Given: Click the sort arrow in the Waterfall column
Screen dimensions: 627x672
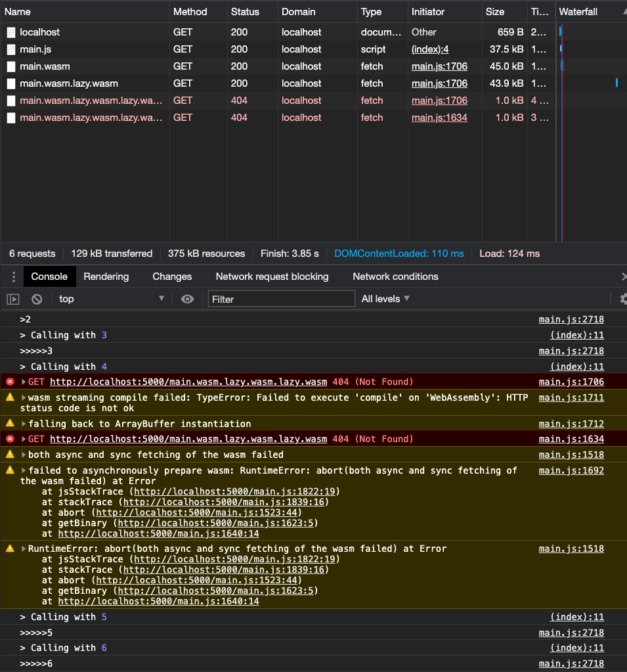Looking at the screenshot, I should click(624, 12).
